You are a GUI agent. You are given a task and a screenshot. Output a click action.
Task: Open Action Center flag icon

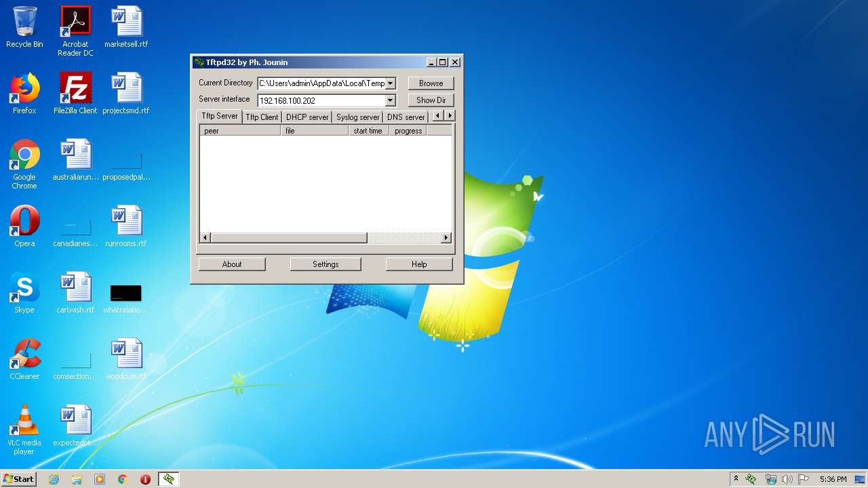[x=804, y=479]
